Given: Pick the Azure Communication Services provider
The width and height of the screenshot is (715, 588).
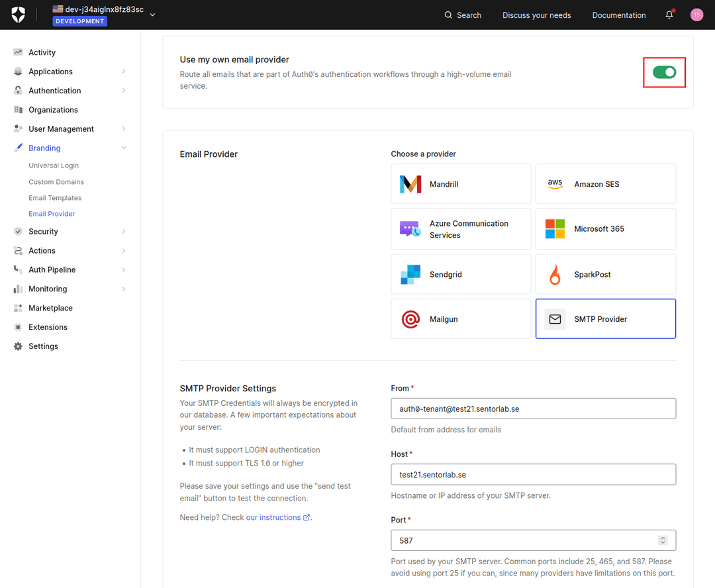Looking at the screenshot, I should coord(460,228).
